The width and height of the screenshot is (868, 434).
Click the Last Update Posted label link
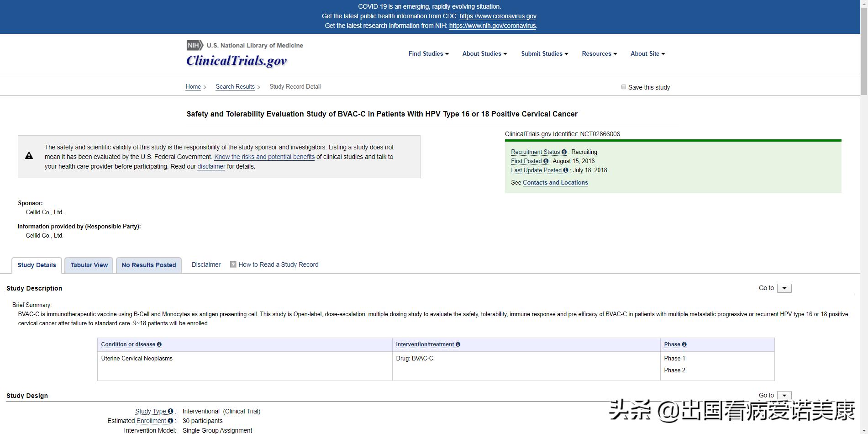pos(536,170)
